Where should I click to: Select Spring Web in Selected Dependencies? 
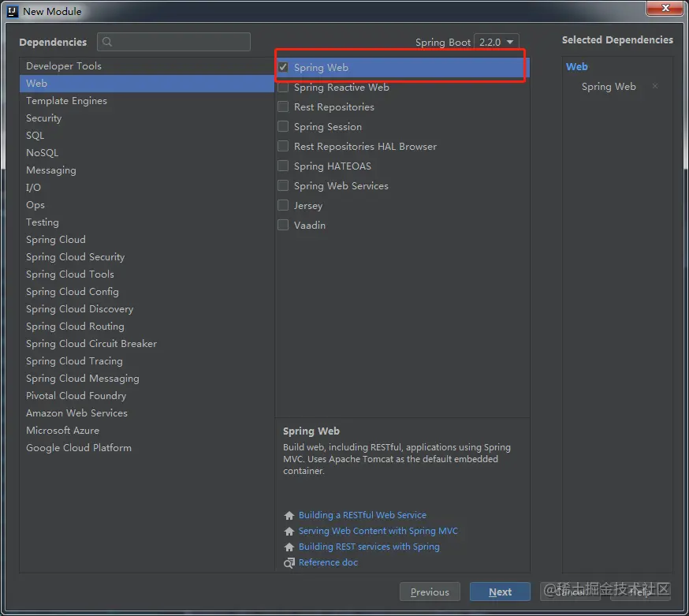pyautogui.click(x=609, y=87)
